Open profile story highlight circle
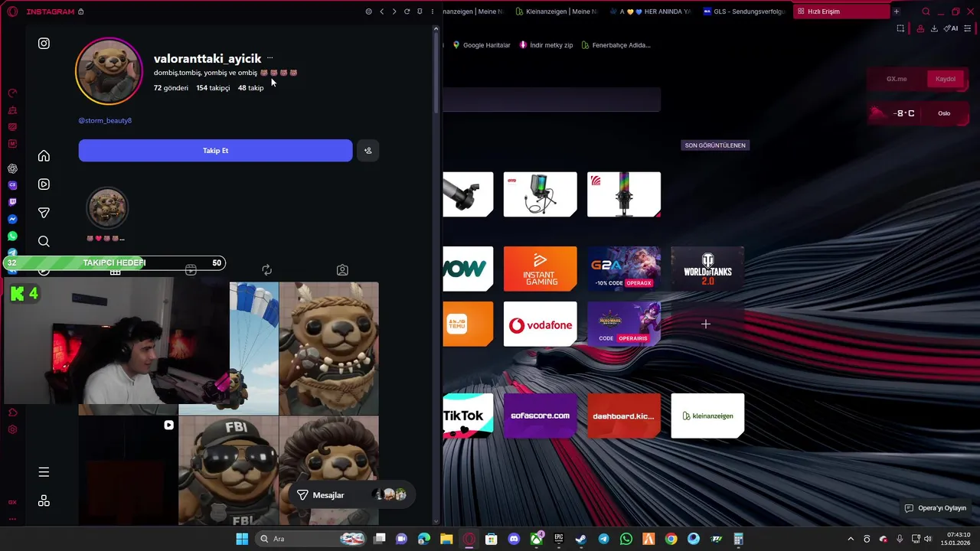Image resolution: width=980 pixels, height=551 pixels. click(107, 208)
